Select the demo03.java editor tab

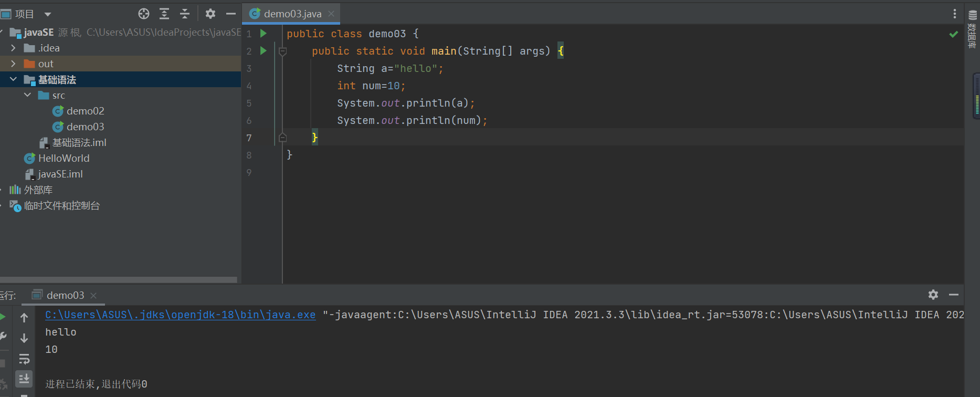pos(292,14)
